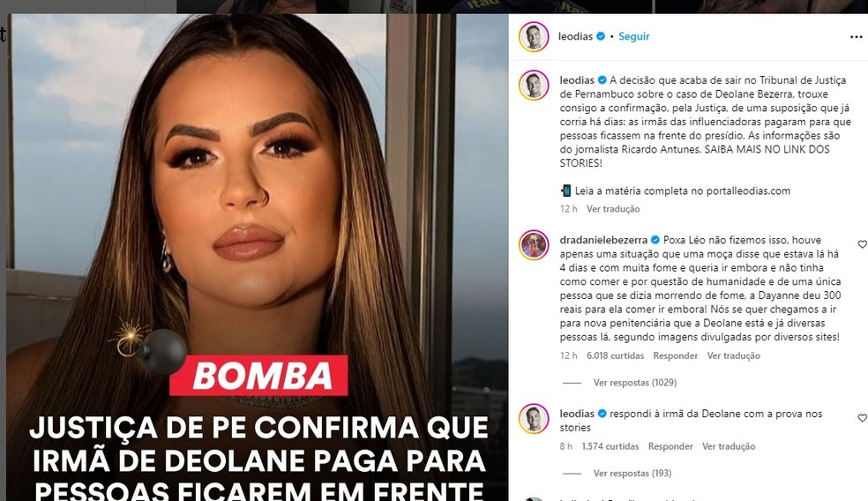Click leodias avatar next to caption
The width and height of the screenshot is (868, 501).
(534, 86)
